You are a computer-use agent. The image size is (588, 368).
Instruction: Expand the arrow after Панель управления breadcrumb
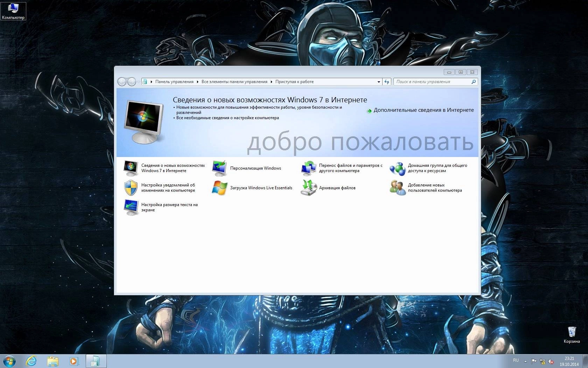tap(198, 82)
